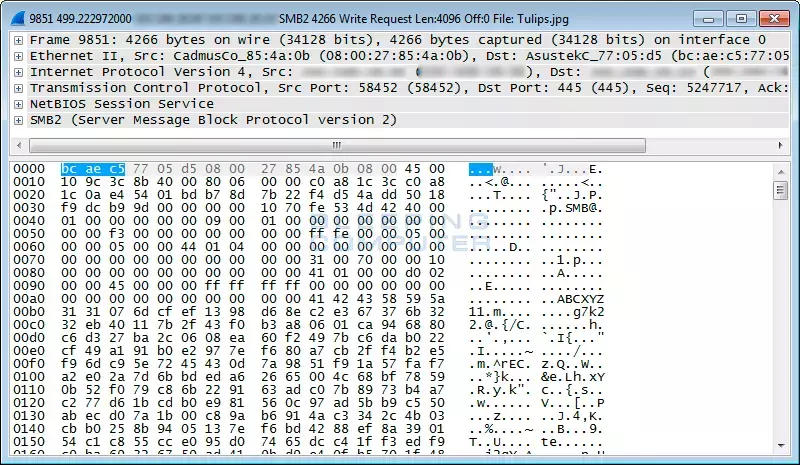
Task: Maximize the packet detail window
Action: pos(741,19)
